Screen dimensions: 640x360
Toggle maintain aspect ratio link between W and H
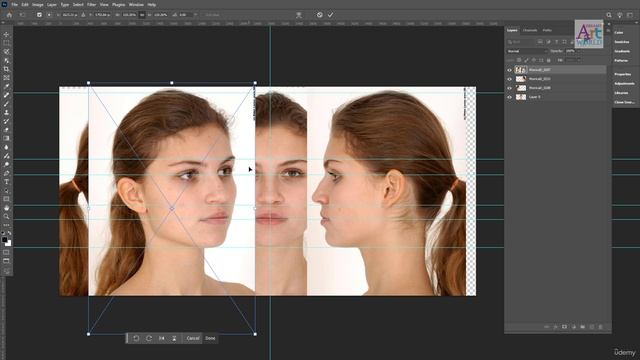pyautogui.click(x=142, y=15)
